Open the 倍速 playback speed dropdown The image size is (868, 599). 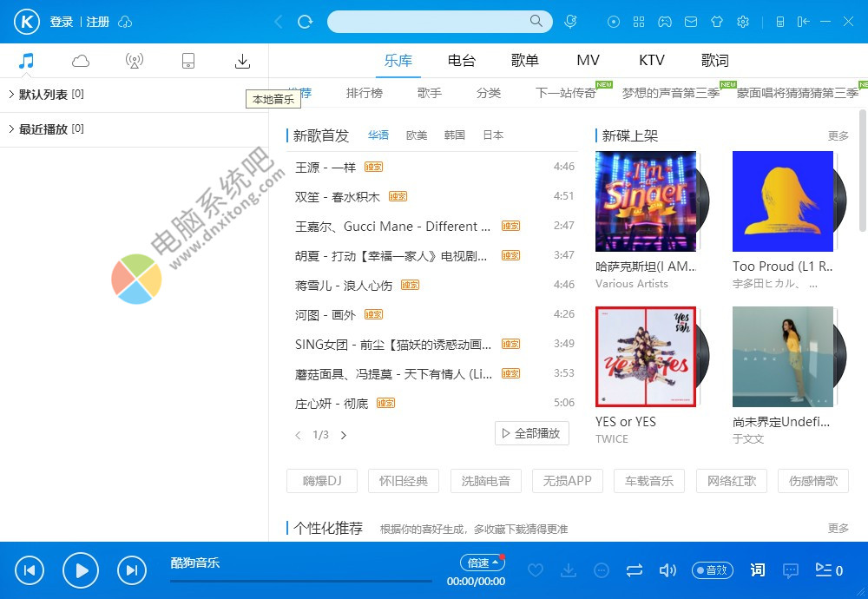click(x=481, y=563)
